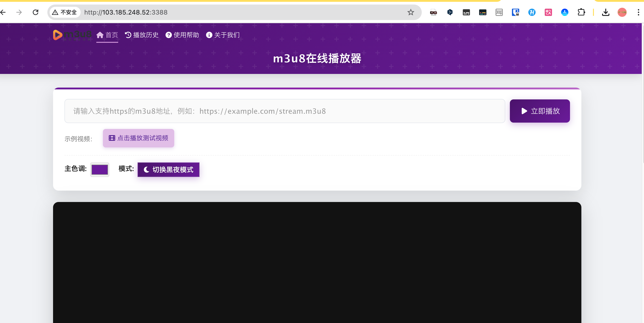Click 点击播放测试视频 sample video button

click(138, 138)
